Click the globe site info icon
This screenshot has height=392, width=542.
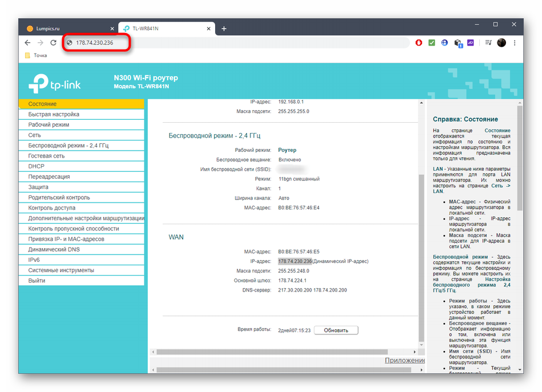point(70,43)
